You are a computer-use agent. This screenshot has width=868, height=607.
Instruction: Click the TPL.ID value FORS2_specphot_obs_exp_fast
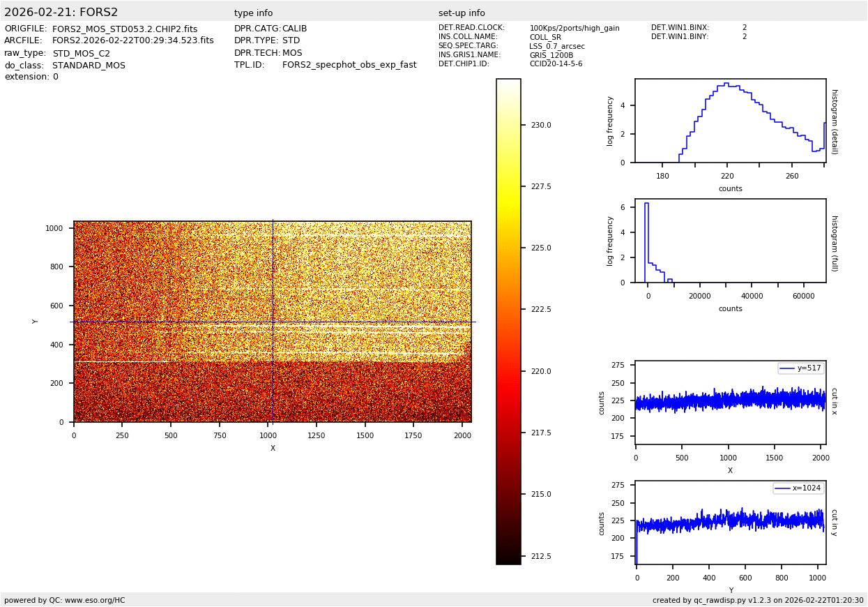(349, 65)
